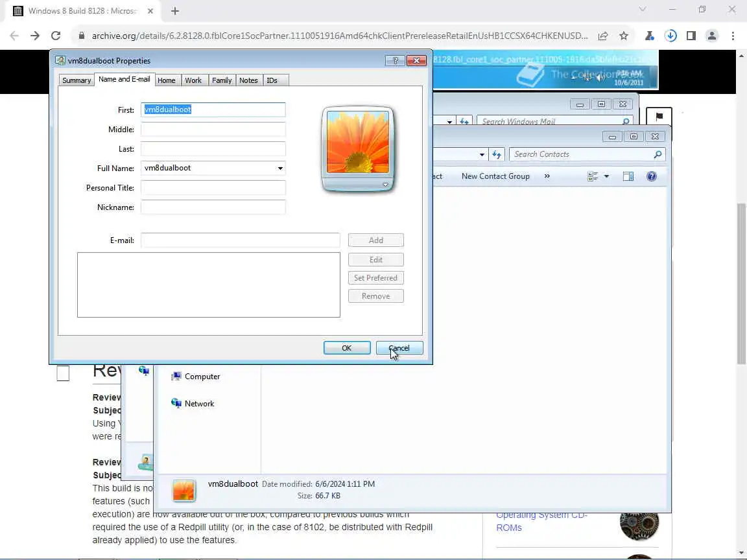
Task: Click Cancel in Properties dialog
Action: (399, 348)
